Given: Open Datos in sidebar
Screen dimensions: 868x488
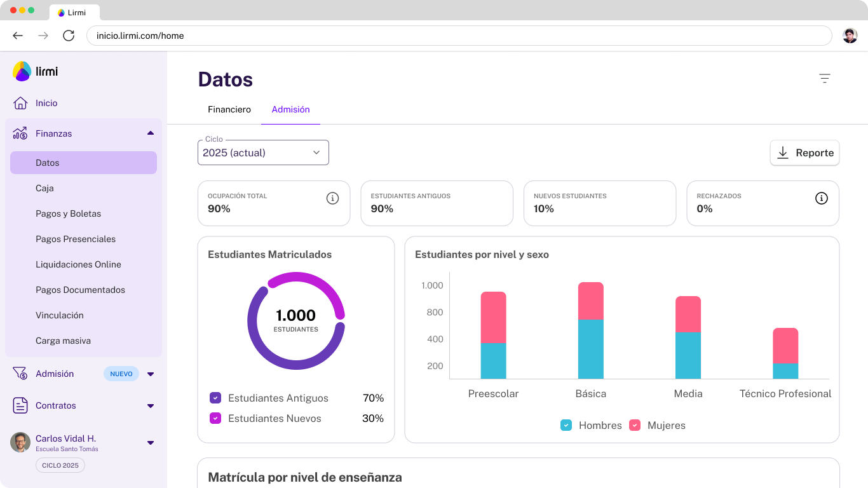Looking at the screenshot, I should point(83,163).
